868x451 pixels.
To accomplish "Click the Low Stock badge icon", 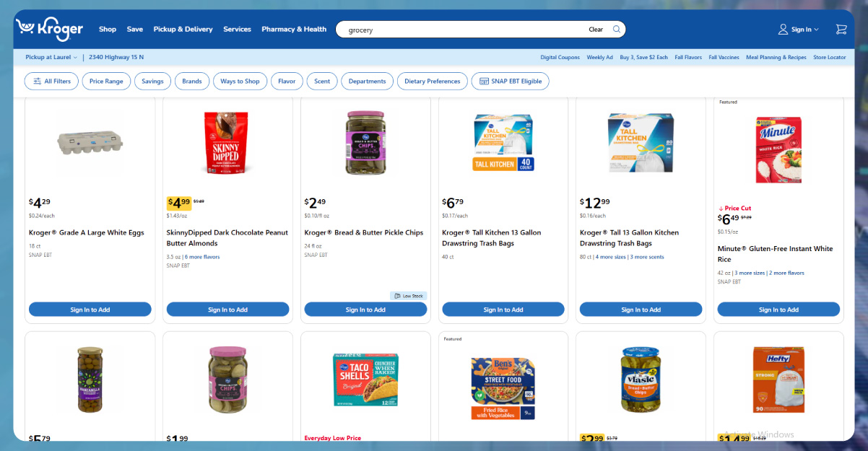I will [397, 296].
